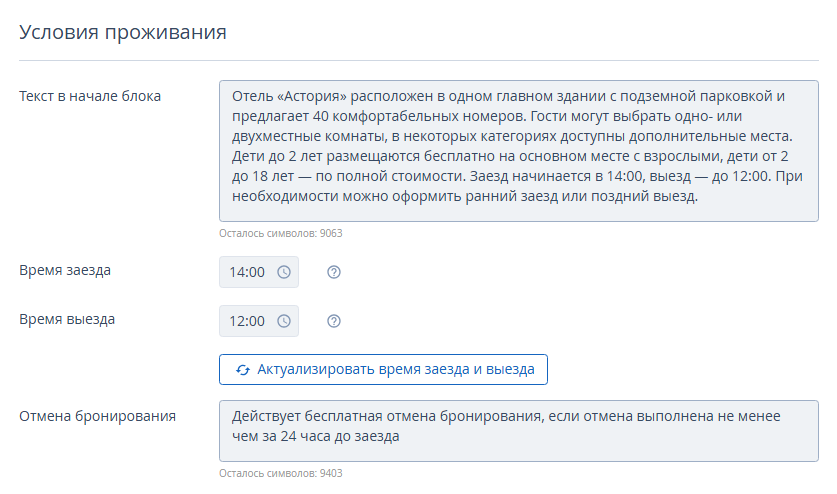Open help tooltip for Время заезда

click(x=334, y=272)
